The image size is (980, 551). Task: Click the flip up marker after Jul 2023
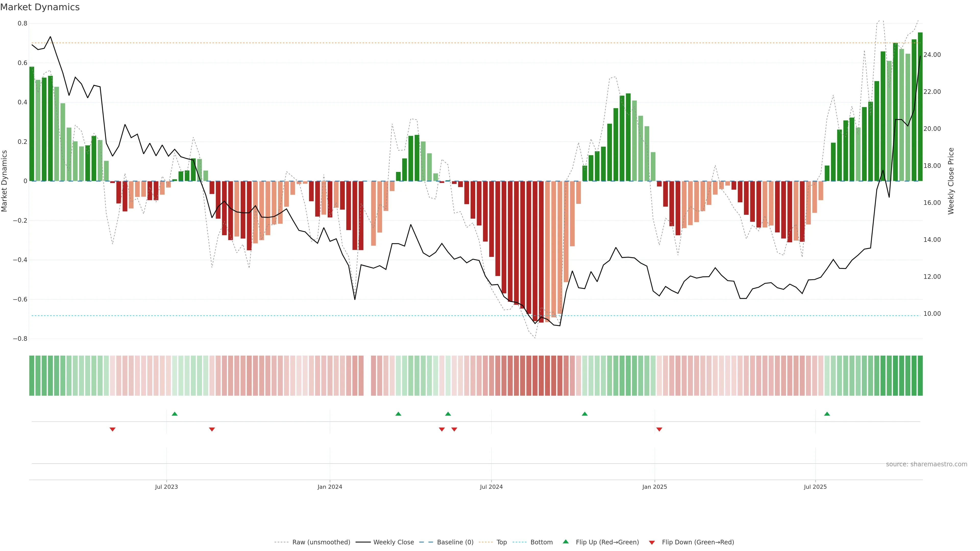click(x=175, y=414)
